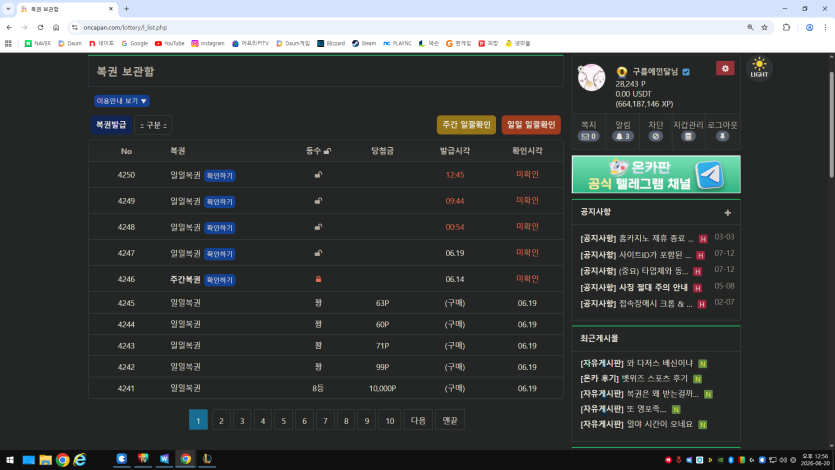Open the 차단 block list icon
835x470 pixels.
pos(656,136)
